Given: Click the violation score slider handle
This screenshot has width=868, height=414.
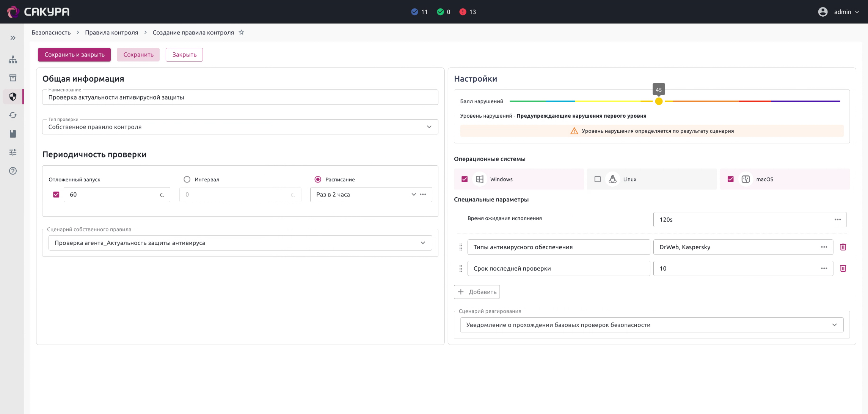Looking at the screenshot, I should 659,101.
